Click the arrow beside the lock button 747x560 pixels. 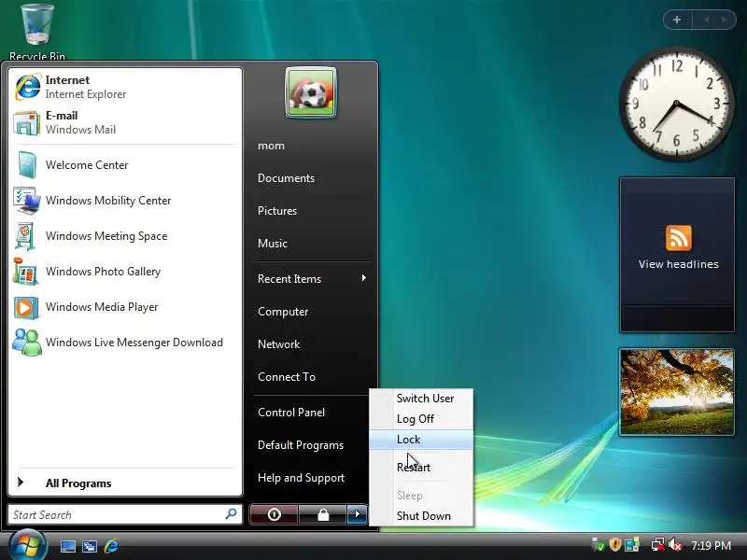pos(358,514)
